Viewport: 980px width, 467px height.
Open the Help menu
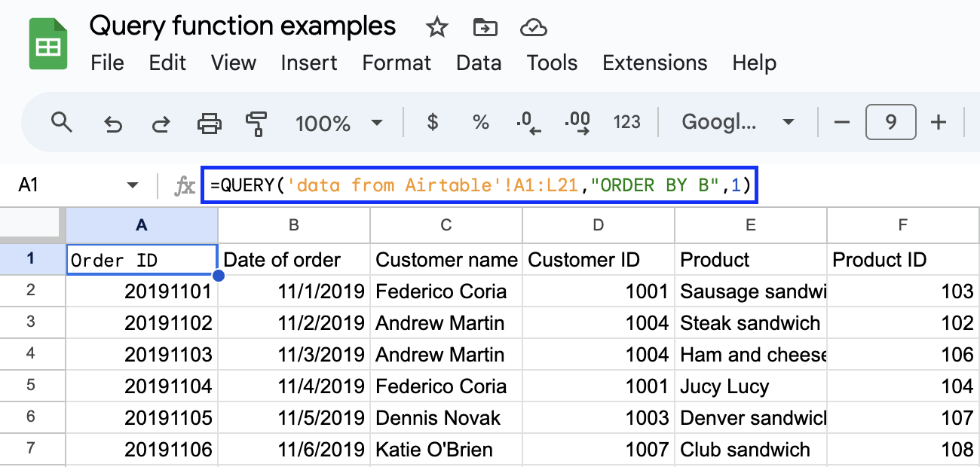[754, 63]
